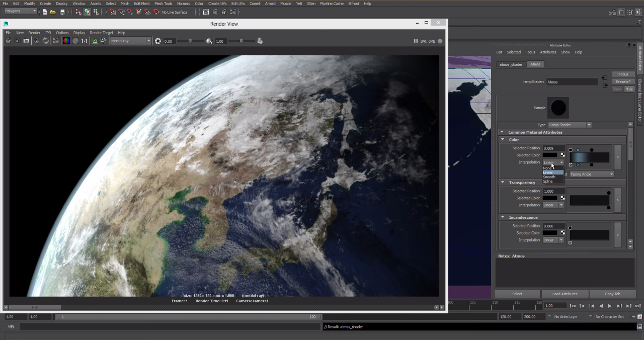644x340 pixels.
Task: Click the refresh IPR image icon
Action: (46, 41)
